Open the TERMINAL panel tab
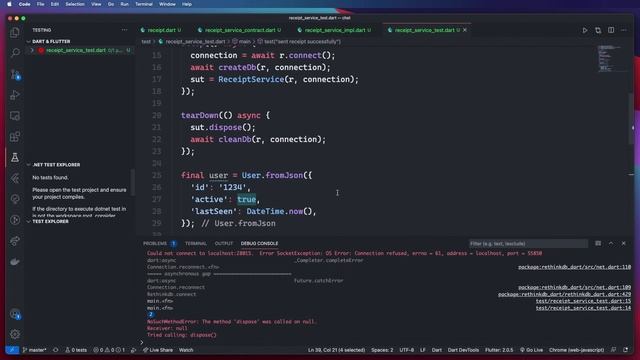Viewport: 640px width, 360px height. click(196, 243)
